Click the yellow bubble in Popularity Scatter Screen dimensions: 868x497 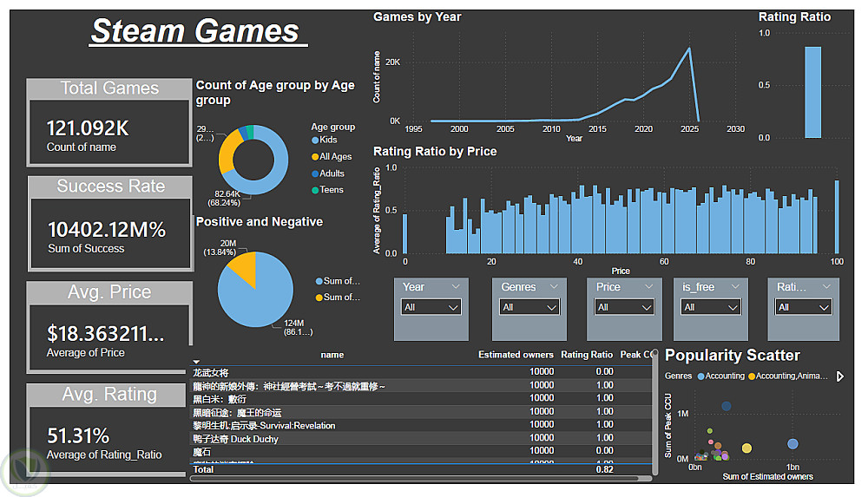pyautogui.click(x=746, y=448)
